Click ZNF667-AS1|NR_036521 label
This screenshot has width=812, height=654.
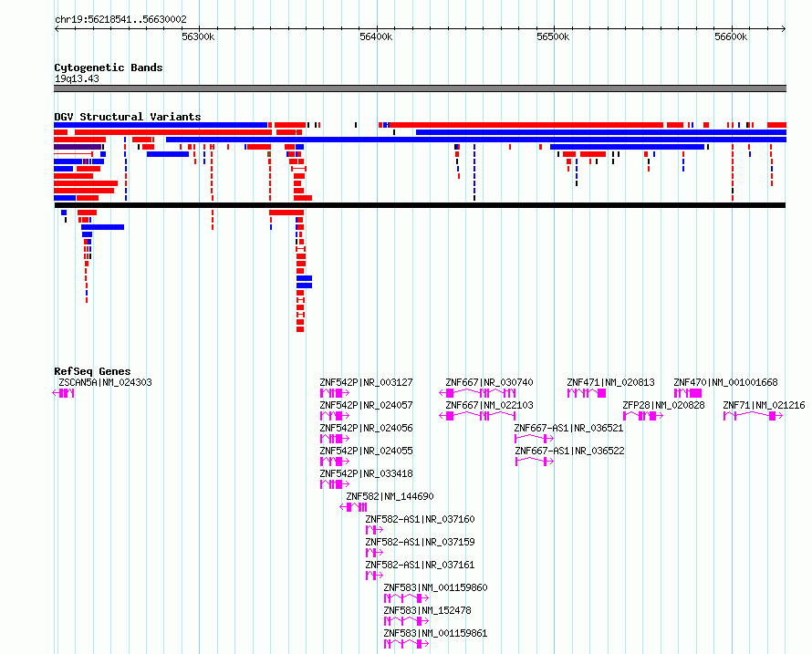(568, 428)
